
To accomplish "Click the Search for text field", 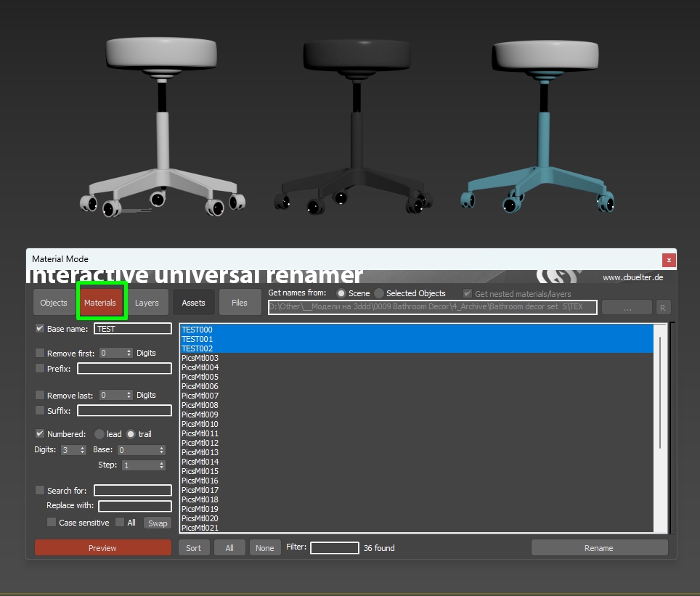I will click(x=133, y=490).
